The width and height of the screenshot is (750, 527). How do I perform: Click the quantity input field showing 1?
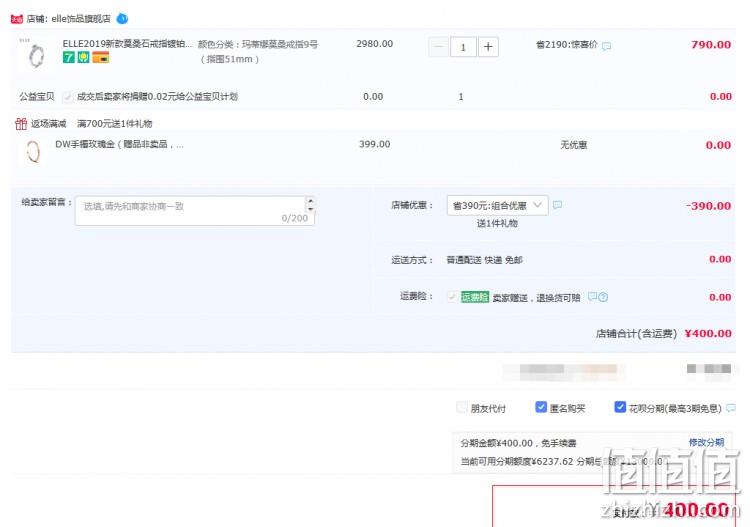click(x=463, y=47)
